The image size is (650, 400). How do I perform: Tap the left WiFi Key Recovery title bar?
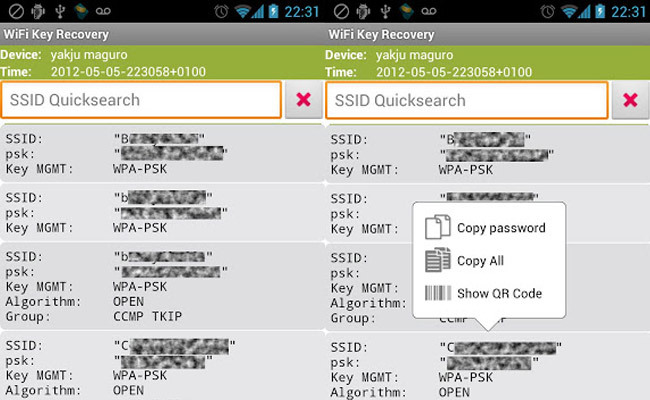(x=162, y=34)
